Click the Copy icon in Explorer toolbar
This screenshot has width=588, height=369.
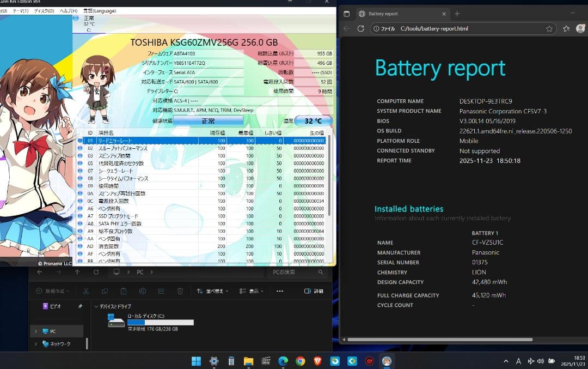coord(105,292)
